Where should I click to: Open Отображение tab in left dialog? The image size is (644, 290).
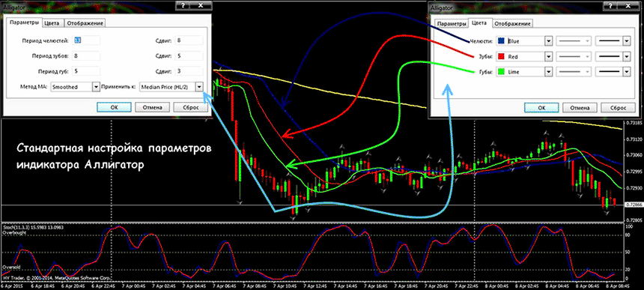tap(85, 23)
